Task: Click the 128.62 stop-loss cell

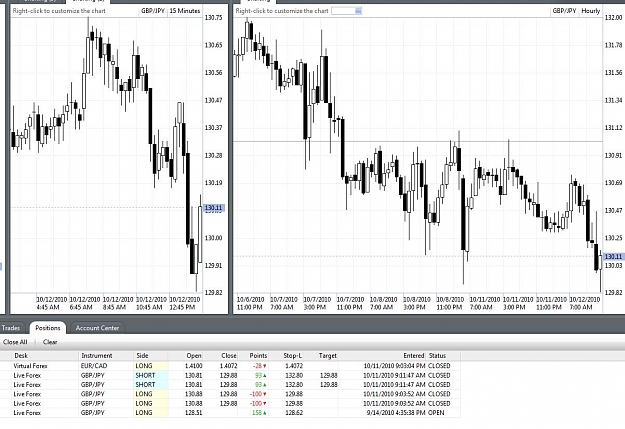Action: (x=294, y=413)
